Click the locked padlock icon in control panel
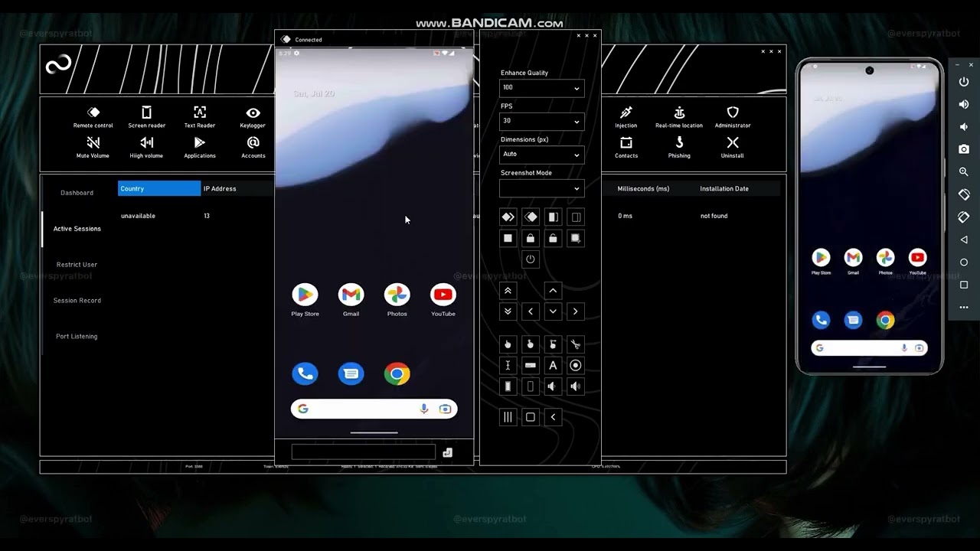 (x=531, y=238)
